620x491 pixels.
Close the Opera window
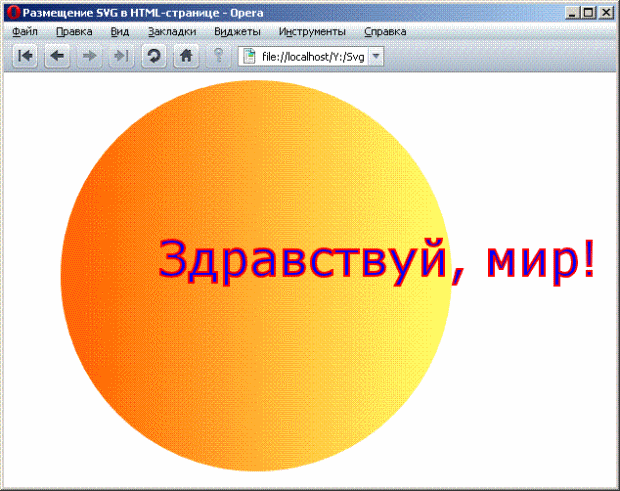click(606, 13)
